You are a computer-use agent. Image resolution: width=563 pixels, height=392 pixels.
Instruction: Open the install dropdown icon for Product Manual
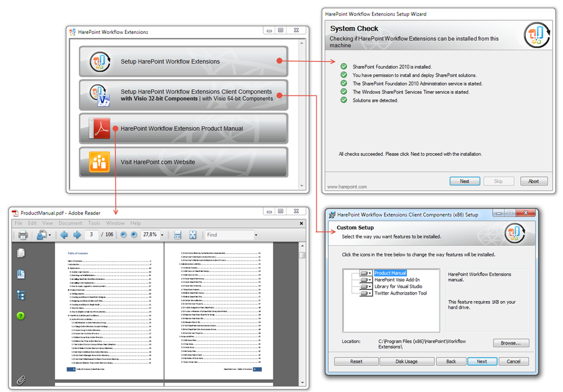(x=366, y=273)
